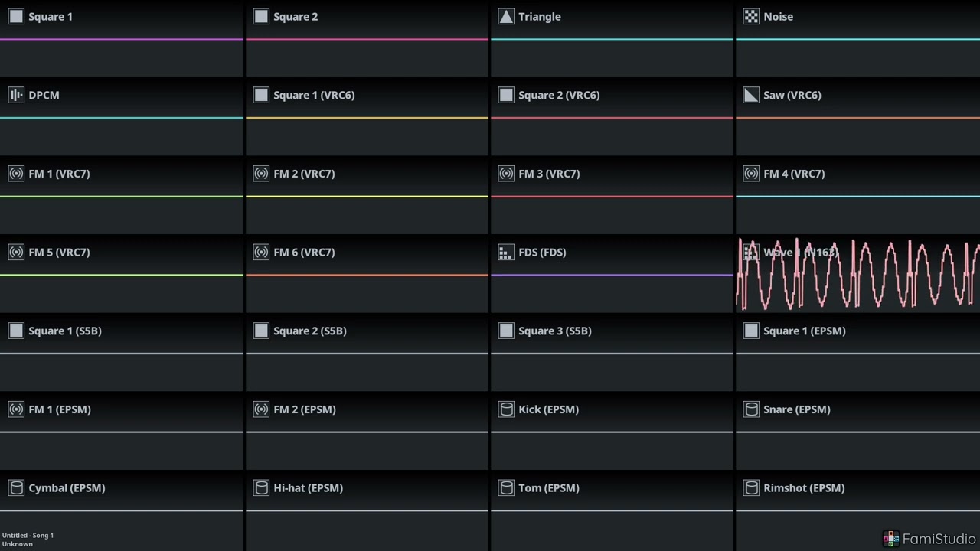Click the Square 3 (S5B) label
Viewport: 980px width, 551px height.
[555, 331]
